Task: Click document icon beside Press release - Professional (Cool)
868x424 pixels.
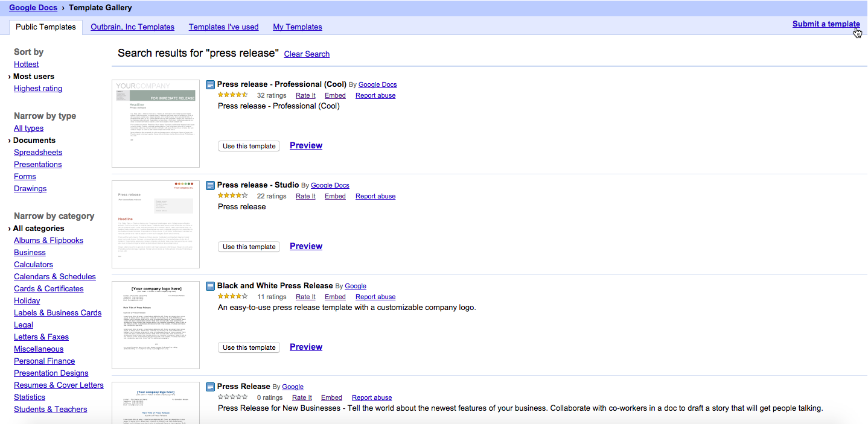Action: [x=210, y=84]
